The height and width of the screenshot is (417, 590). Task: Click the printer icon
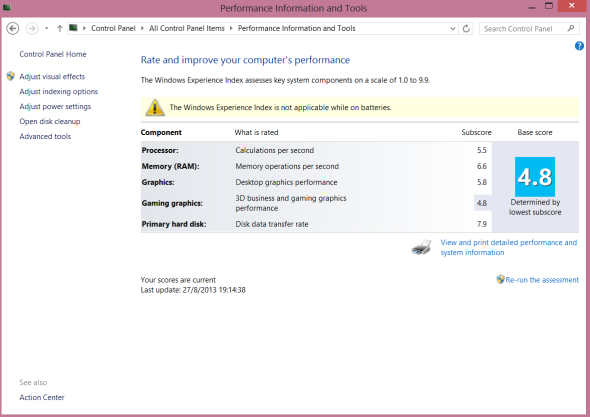tap(421, 248)
